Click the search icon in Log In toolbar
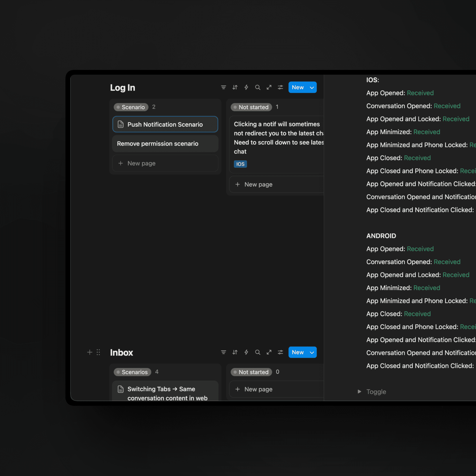 point(258,87)
